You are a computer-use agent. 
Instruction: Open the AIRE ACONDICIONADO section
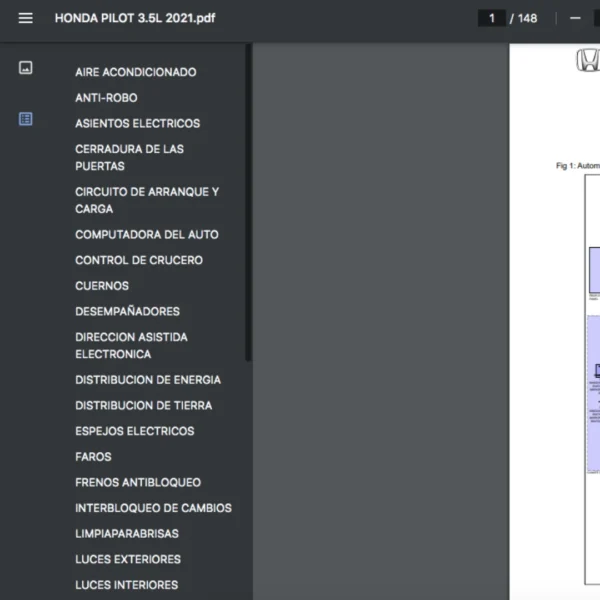[135, 72]
